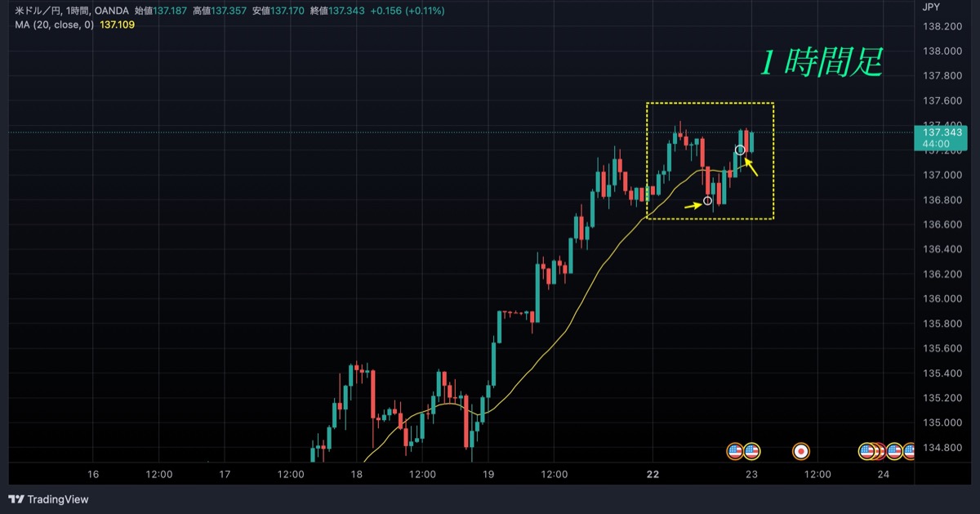Screen dimensions: 980x514
Task: Click date 18 on the time axis
Action: click(357, 474)
